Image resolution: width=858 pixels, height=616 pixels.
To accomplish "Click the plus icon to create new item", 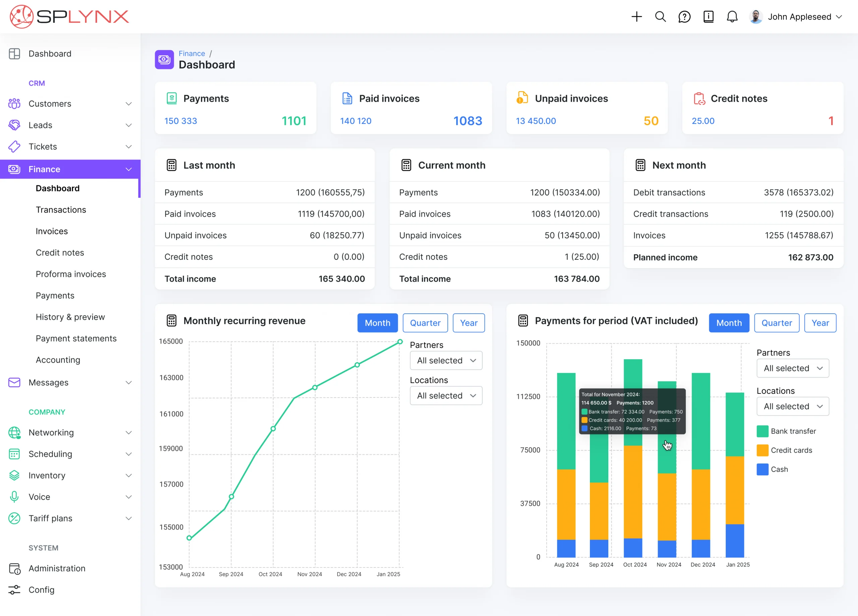I will pyautogui.click(x=637, y=17).
